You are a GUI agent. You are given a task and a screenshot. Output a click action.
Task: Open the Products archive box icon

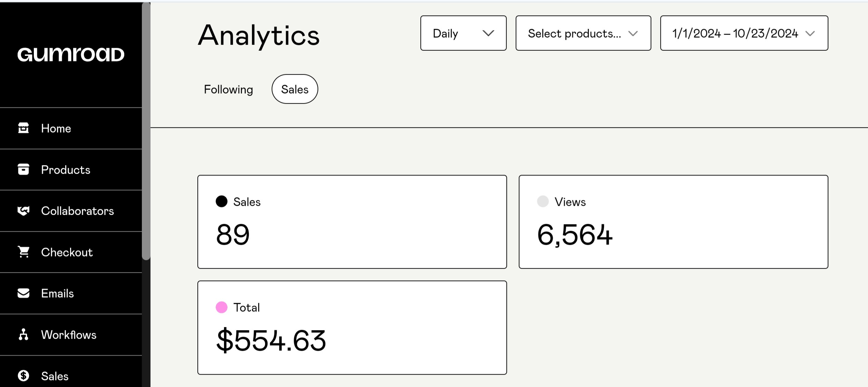[23, 169]
